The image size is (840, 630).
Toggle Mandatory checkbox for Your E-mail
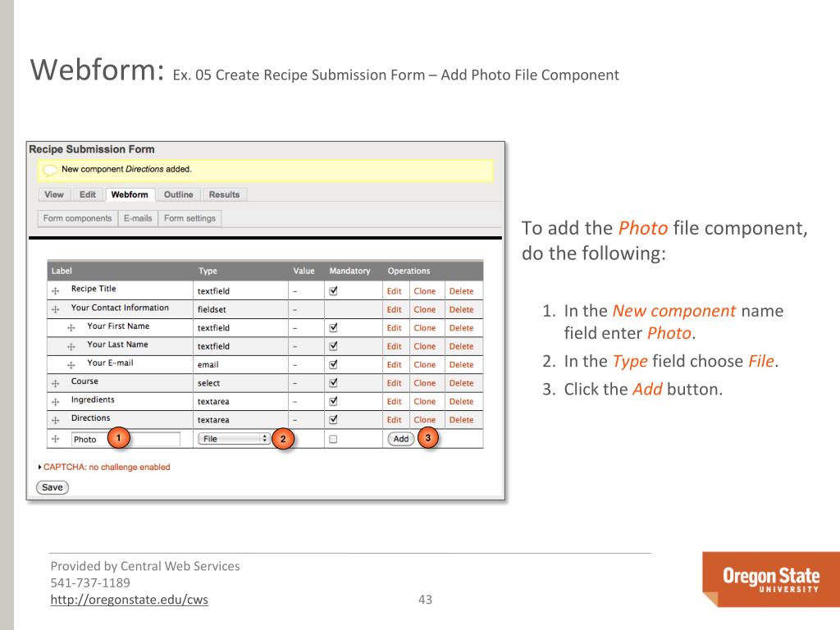point(333,364)
